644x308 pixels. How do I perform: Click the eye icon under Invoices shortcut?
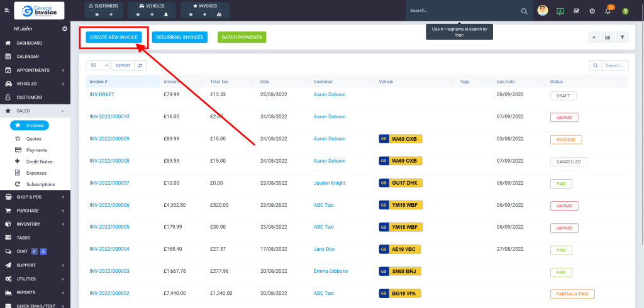click(x=191, y=14)
